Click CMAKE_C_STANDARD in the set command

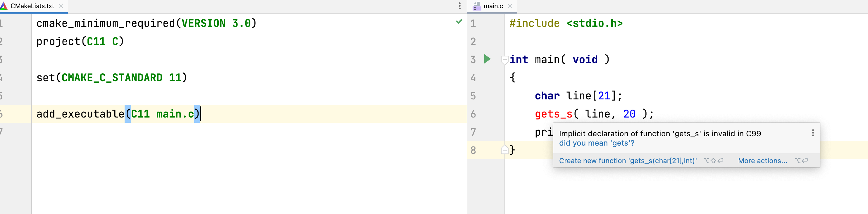112,78
